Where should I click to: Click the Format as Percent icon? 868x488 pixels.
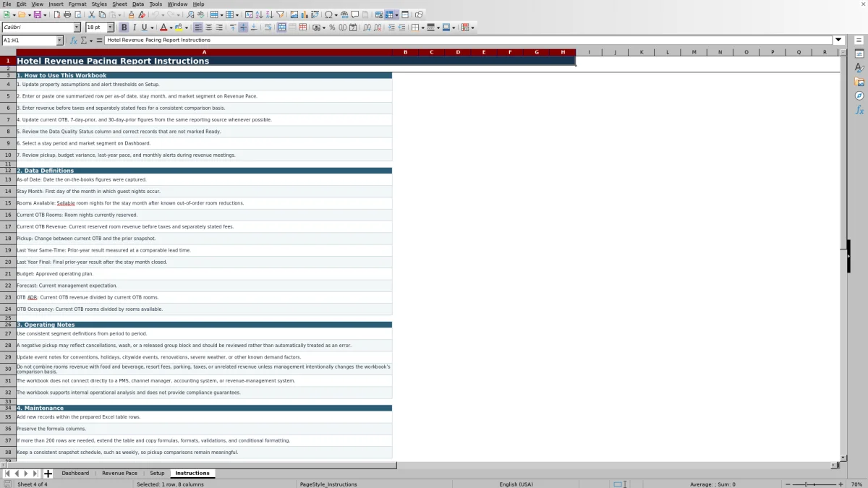click(x=332, y=27)
